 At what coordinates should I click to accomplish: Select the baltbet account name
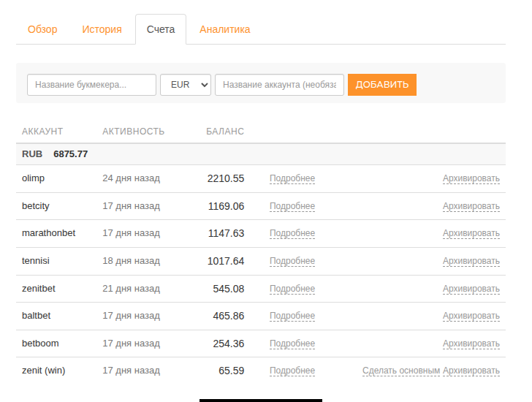point(37,316)
